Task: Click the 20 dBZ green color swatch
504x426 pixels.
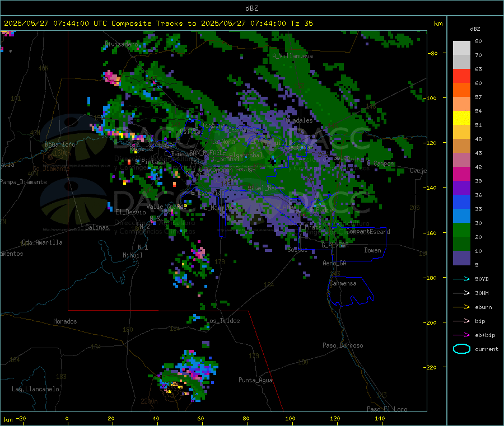Action: point(461,230)
